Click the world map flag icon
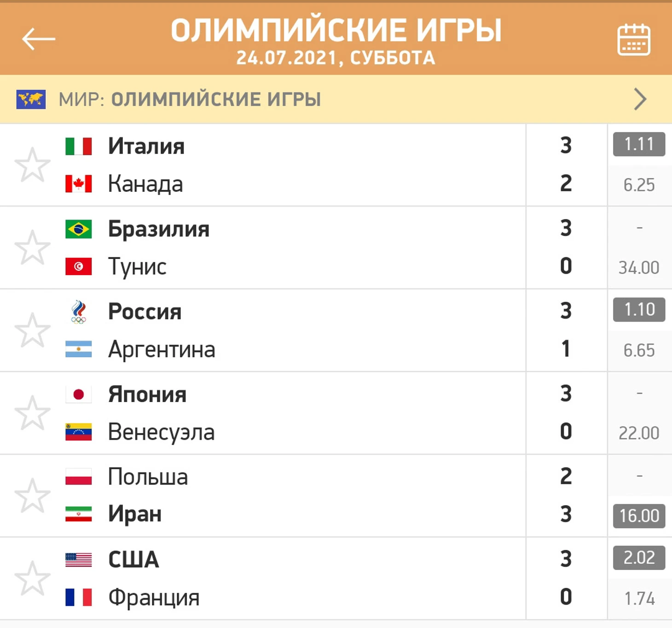672x628 pixels. (31, 99)
